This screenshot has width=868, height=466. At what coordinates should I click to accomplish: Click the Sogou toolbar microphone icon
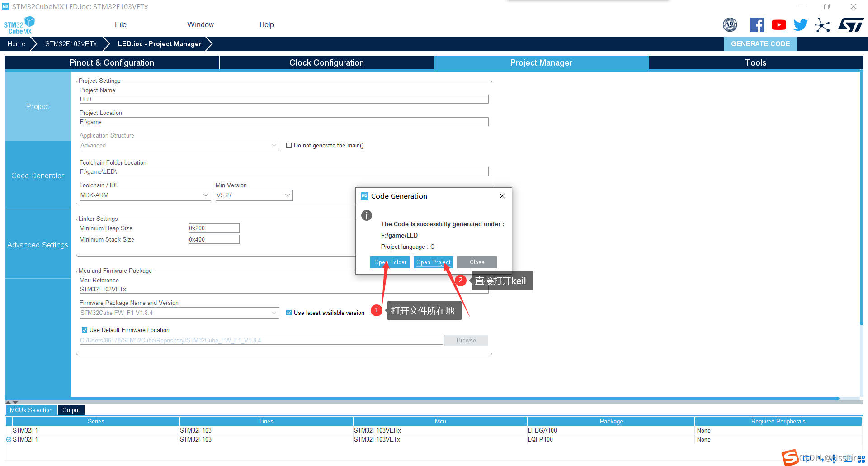tap(834, 458)
